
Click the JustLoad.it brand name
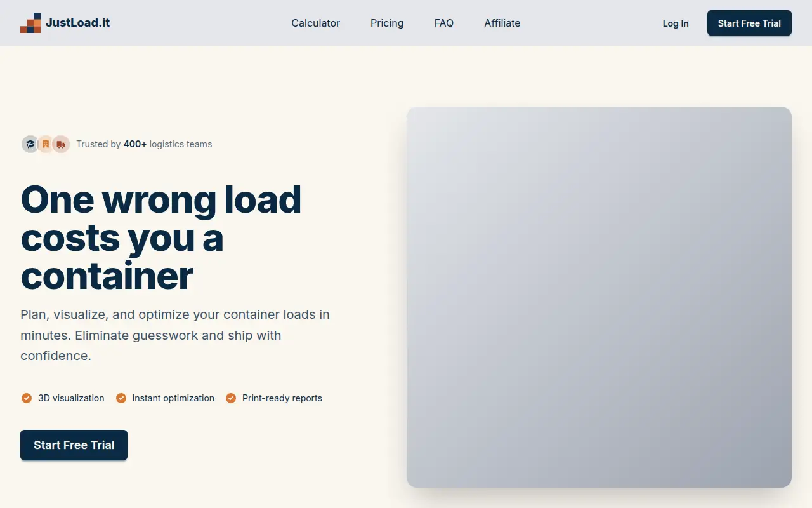[x=77, y=23]
